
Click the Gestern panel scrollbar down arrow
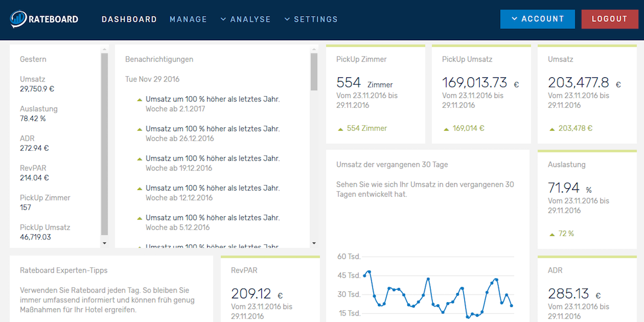coord(104,243)
